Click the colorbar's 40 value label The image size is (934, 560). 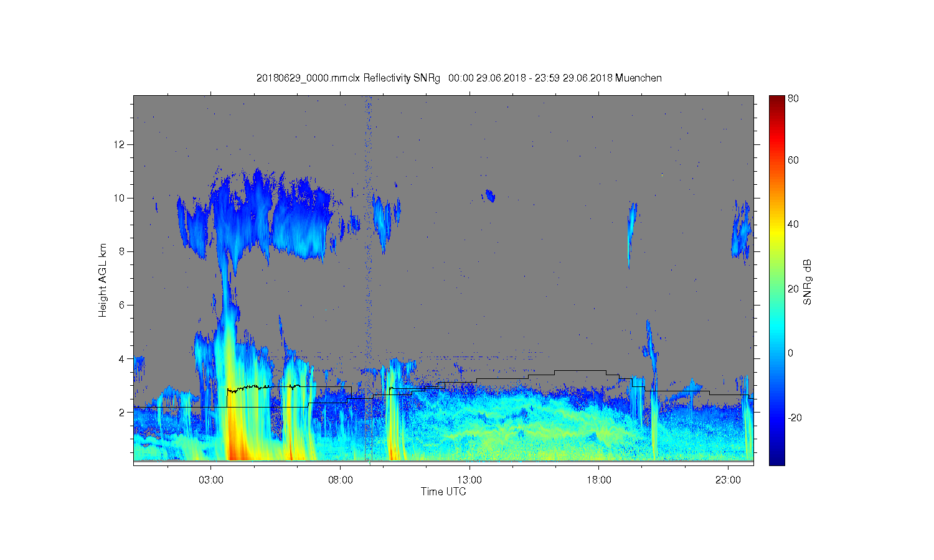click(793, 224)
